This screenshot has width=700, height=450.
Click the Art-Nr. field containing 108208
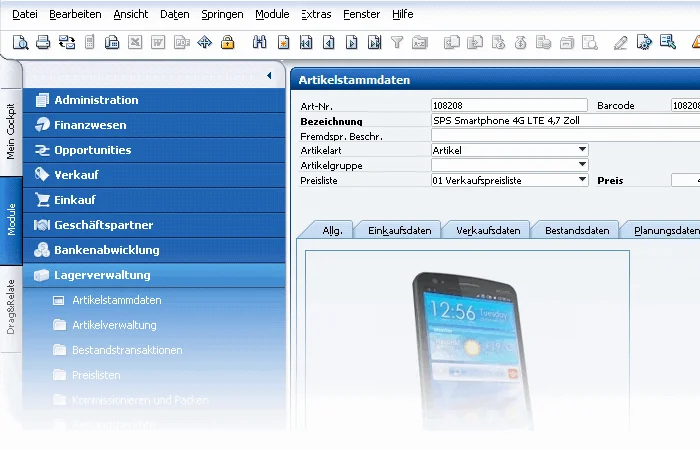[x=509, y=105]
